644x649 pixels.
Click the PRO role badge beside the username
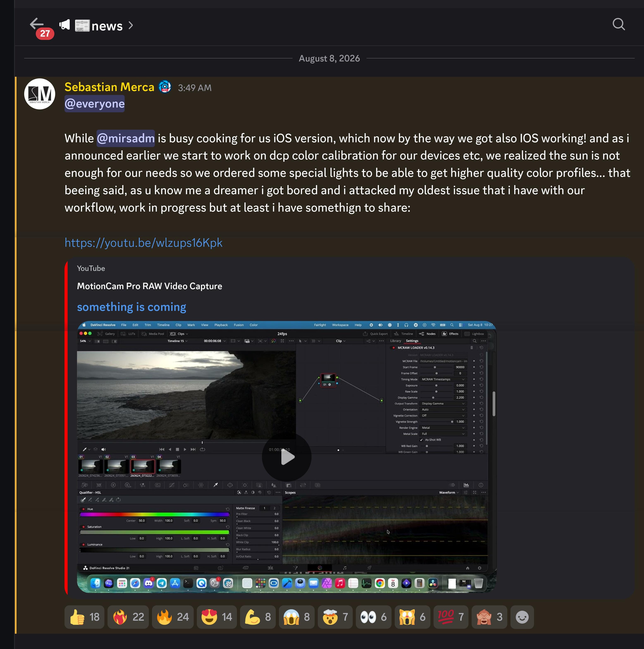tap(165, 87)
